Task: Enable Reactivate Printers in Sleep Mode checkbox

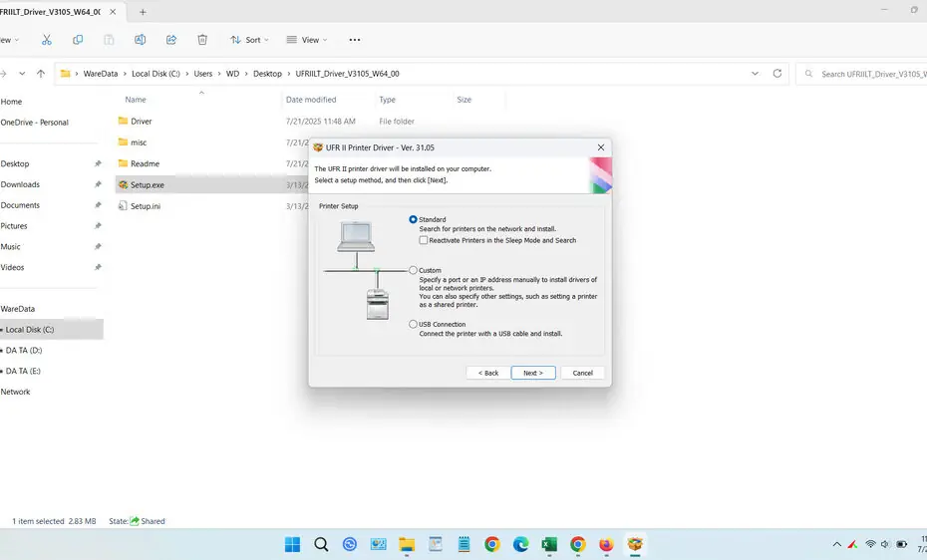Action: coord(424,240)
